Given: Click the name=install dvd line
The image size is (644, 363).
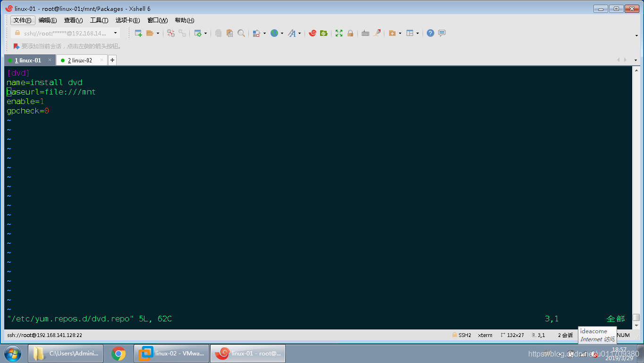Looking at the screenshot, I should [x=44, y=82].
